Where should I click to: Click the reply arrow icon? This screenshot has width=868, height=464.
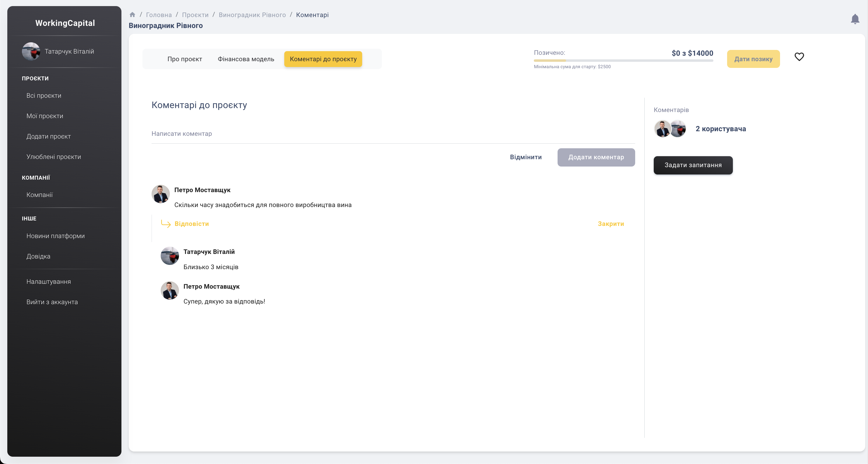(x=166, y=224)
